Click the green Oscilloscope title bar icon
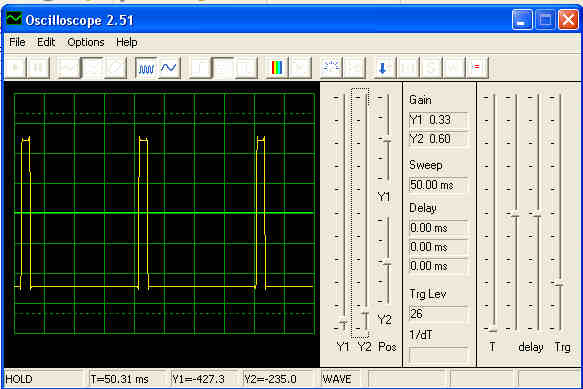This screenshot has width=583, height=389. click(14, 19)
